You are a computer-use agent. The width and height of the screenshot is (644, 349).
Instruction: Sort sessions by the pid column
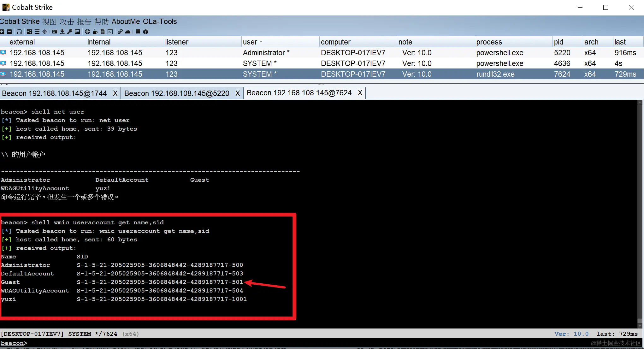[x=558, y=42]
